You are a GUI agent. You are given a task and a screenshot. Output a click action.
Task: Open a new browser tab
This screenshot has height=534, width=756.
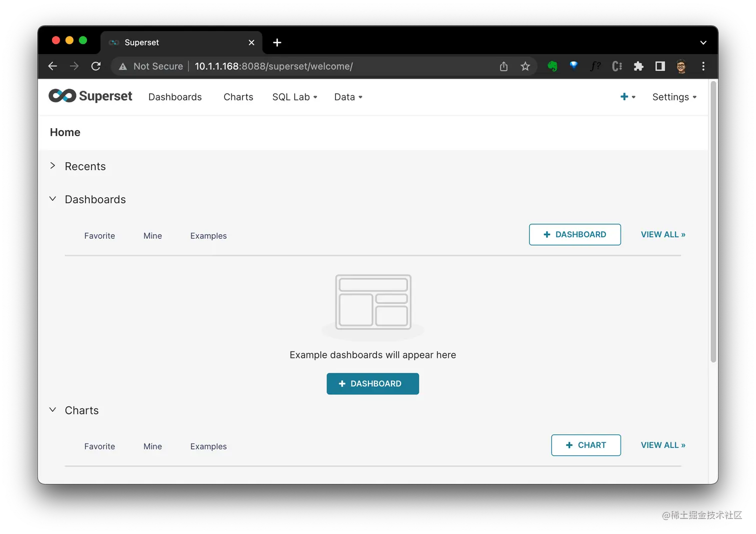point(277,43)
